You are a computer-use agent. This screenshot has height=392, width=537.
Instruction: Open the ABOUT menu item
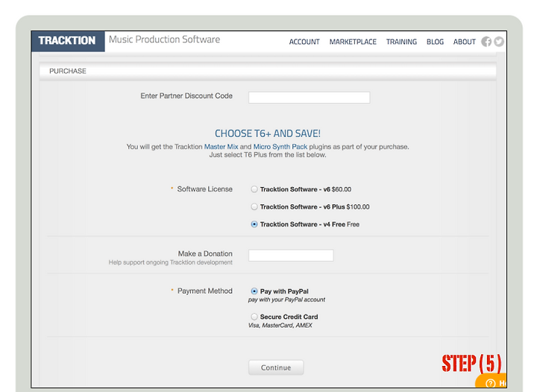[465, 42]
